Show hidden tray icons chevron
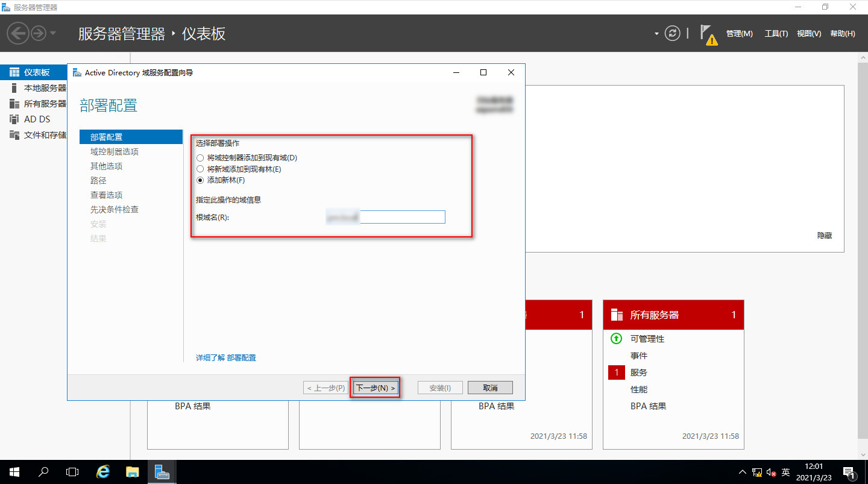The height and width of the screenshot is (484, 868). click(743, 472)
